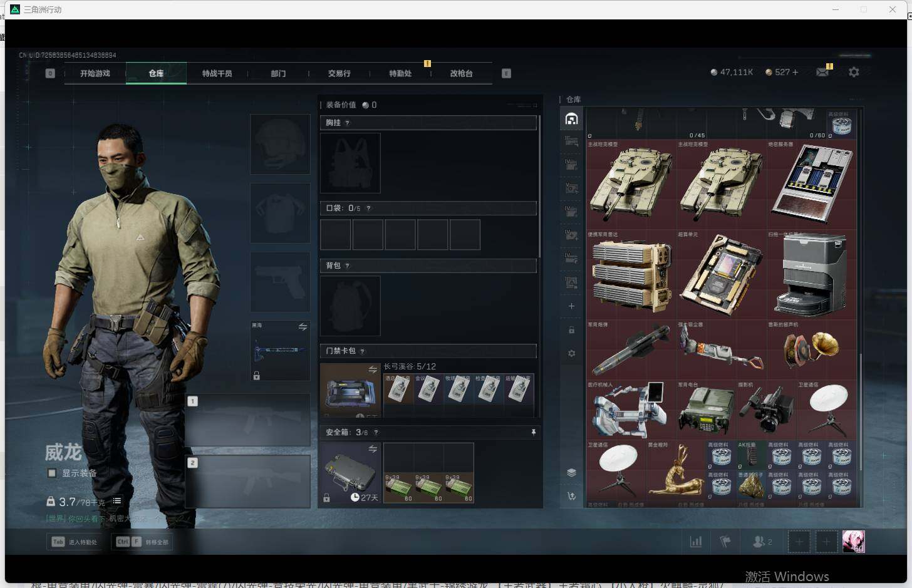Open the 特勤处 tab
The image size is (912, 588).
400,73
